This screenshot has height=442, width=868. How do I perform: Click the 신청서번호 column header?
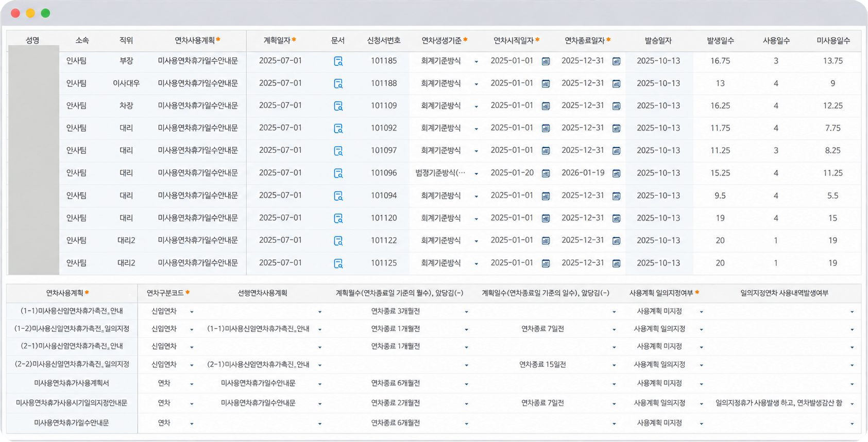(x=384, y=41)
